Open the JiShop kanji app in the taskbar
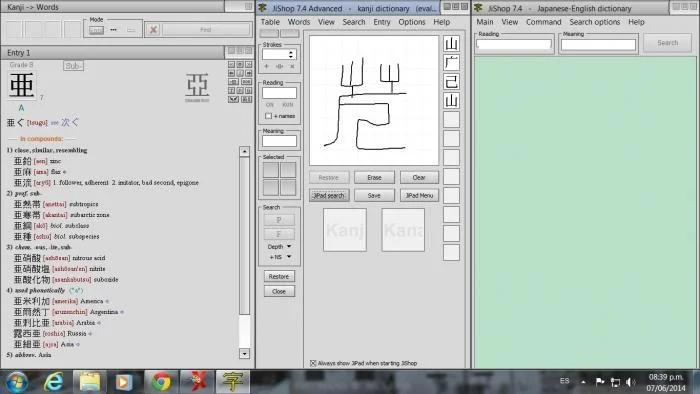 (232, 382)
